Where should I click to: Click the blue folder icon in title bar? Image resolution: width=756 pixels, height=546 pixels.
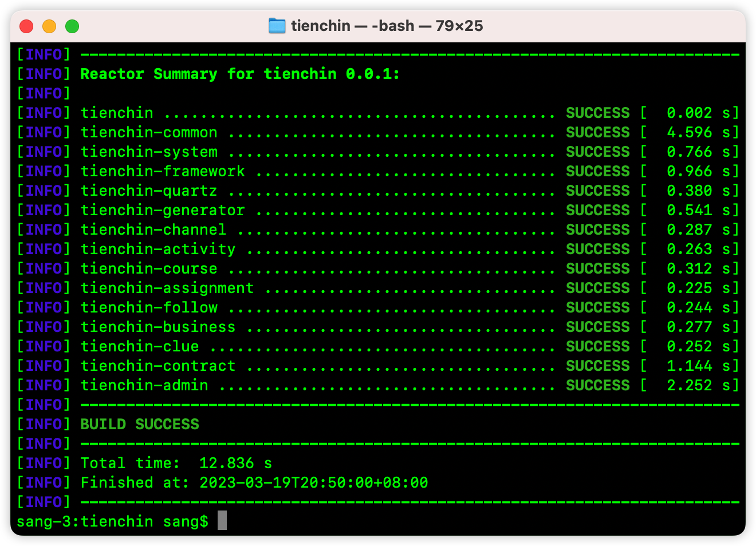tap(277, 26)
